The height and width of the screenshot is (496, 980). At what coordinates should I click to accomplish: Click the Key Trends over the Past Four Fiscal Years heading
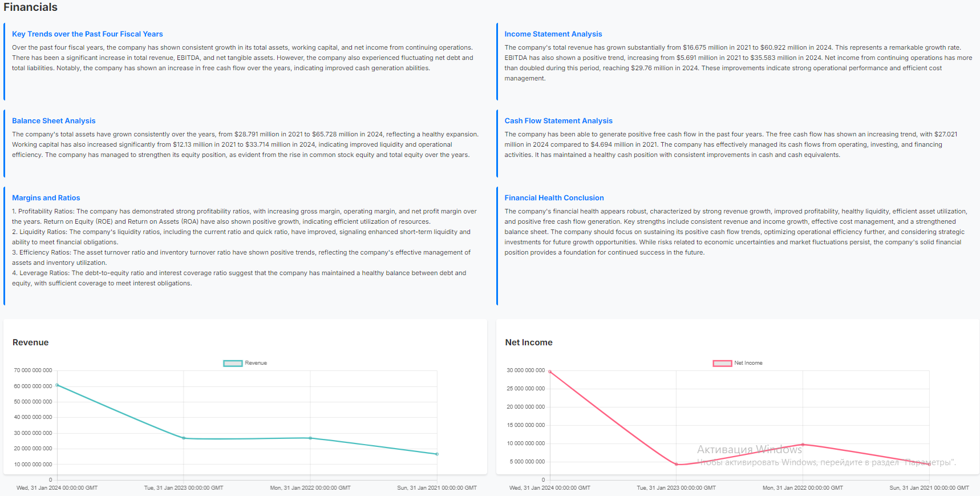point(87,34)
